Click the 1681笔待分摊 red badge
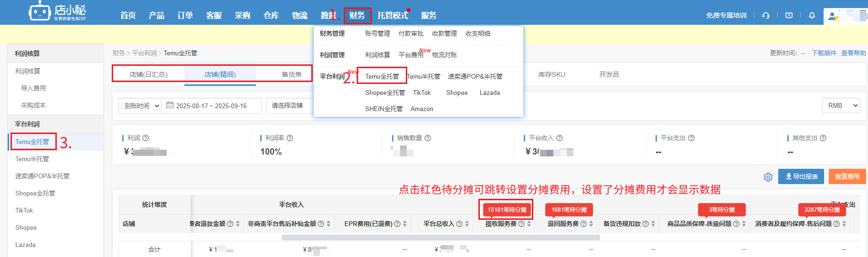868x257 pixels. (569, 209)
